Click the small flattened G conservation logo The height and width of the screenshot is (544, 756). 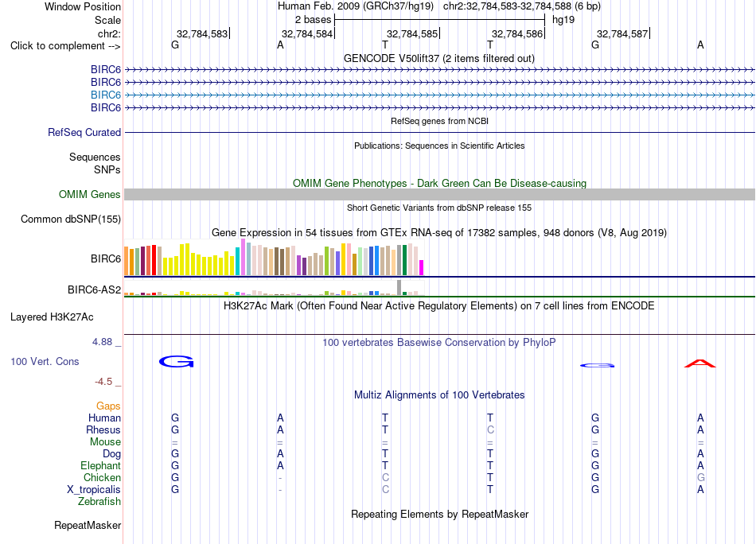597,365
